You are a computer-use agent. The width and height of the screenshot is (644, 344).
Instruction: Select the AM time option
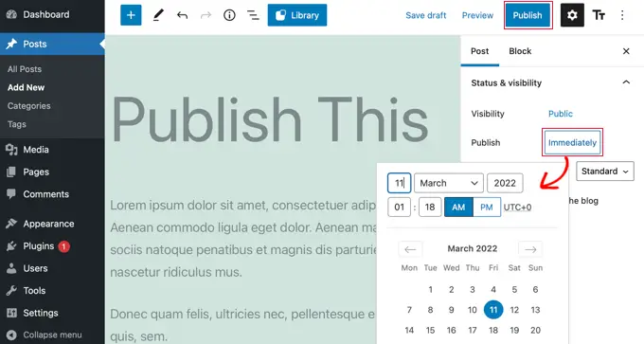pyautogui.click(x=458, y=208)
